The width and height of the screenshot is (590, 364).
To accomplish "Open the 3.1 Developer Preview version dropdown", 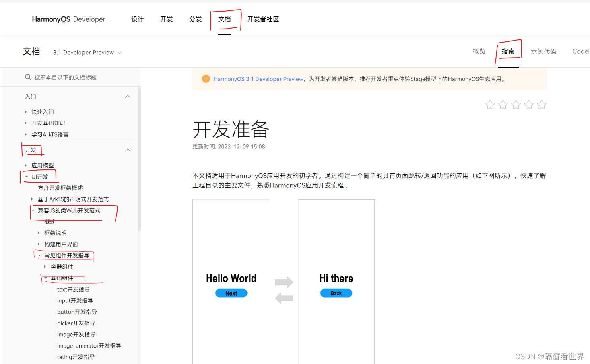I will [87, 53].
